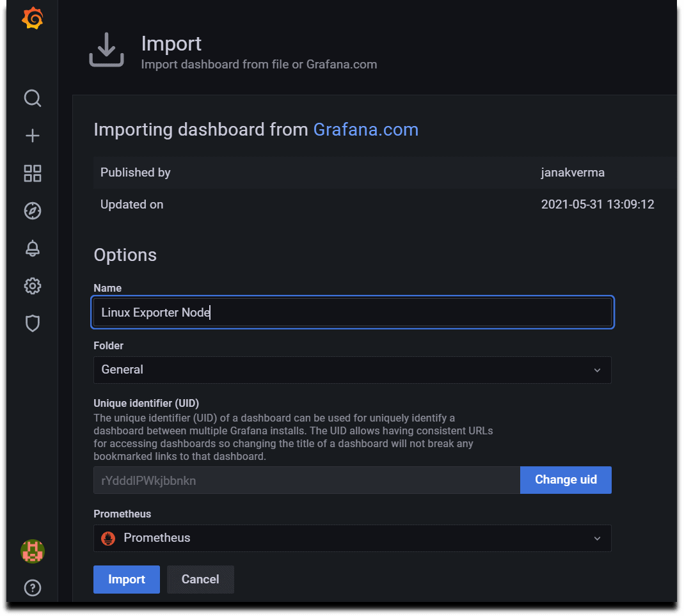Click the Import download icon
Viewport: 684px width, 616px height.
pos(106,50)
